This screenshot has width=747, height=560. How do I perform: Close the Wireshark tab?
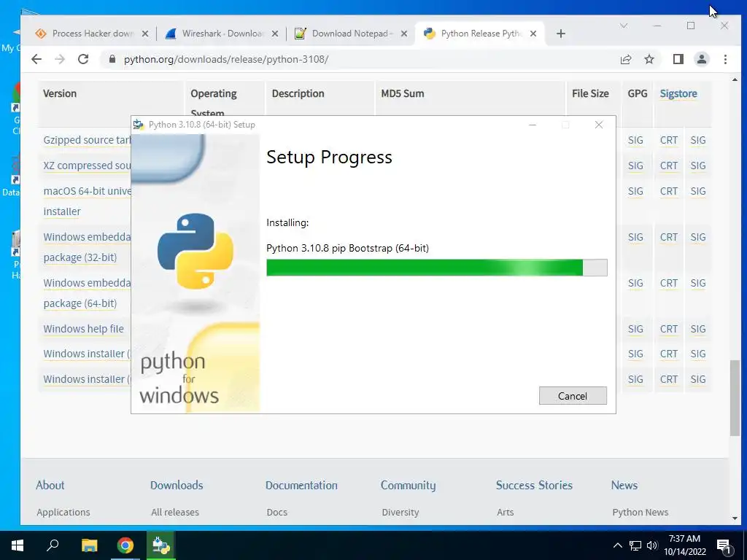point(275,34)
